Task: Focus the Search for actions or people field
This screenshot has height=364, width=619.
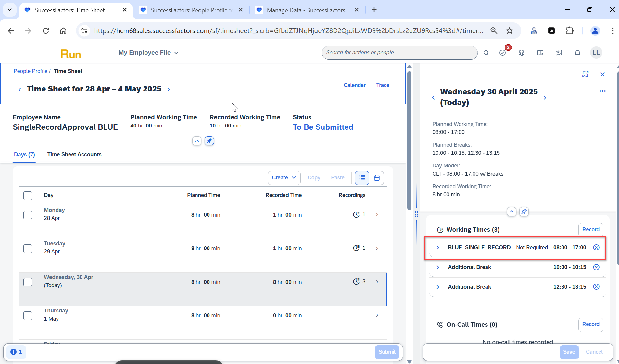Action: click(399, 53)
